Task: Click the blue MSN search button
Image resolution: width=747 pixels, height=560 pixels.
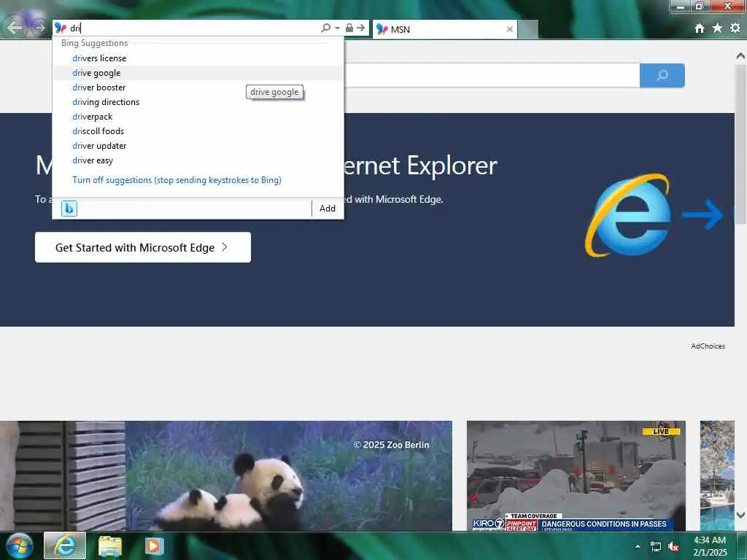Action: pos(662,75)
